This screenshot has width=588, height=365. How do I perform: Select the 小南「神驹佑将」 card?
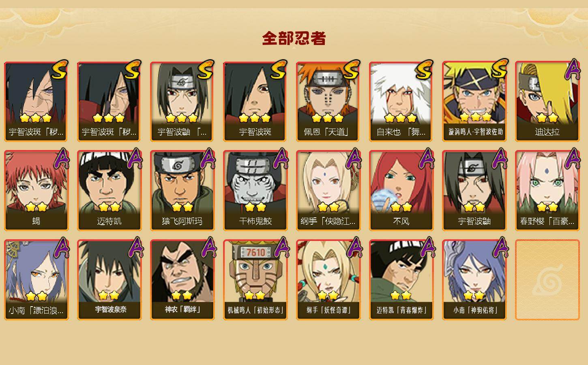point(474,280)
